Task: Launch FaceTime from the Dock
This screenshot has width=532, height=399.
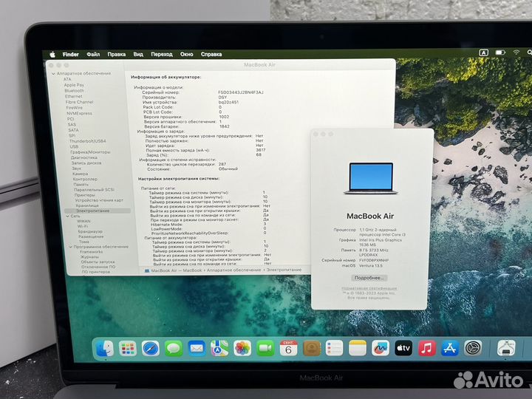Action: (265, 349)
